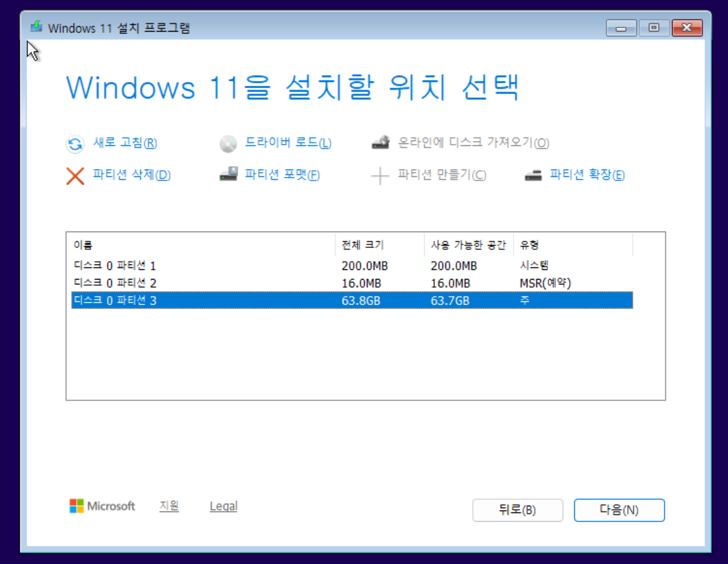Click the red X delete partition icon
This screenshot has width=728, height=564.
[x=75, y=176]
